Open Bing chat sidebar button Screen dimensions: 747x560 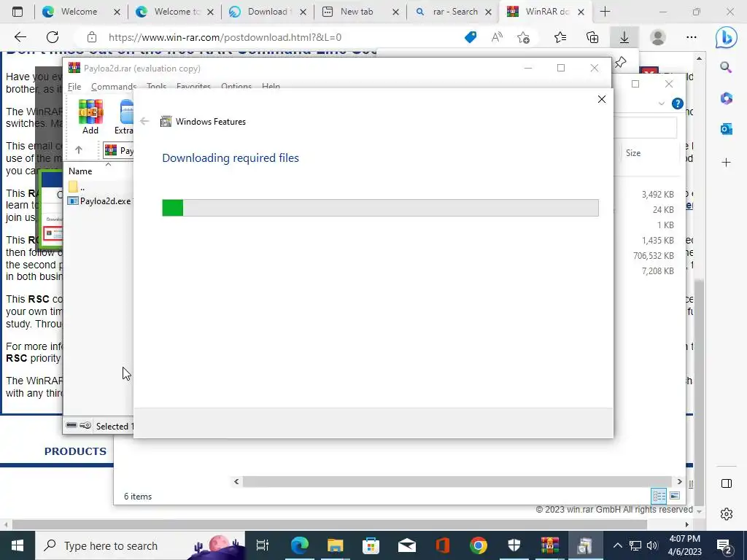(x=726, y=37)
